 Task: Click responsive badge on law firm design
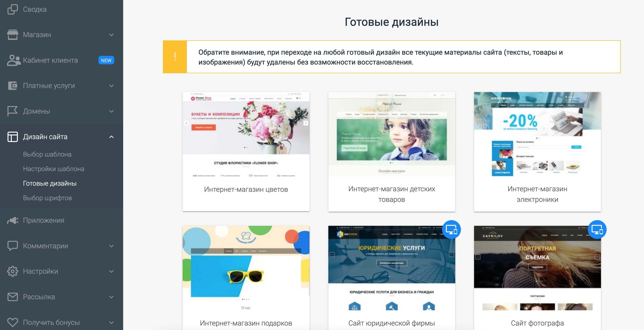[x=451, y=229]
